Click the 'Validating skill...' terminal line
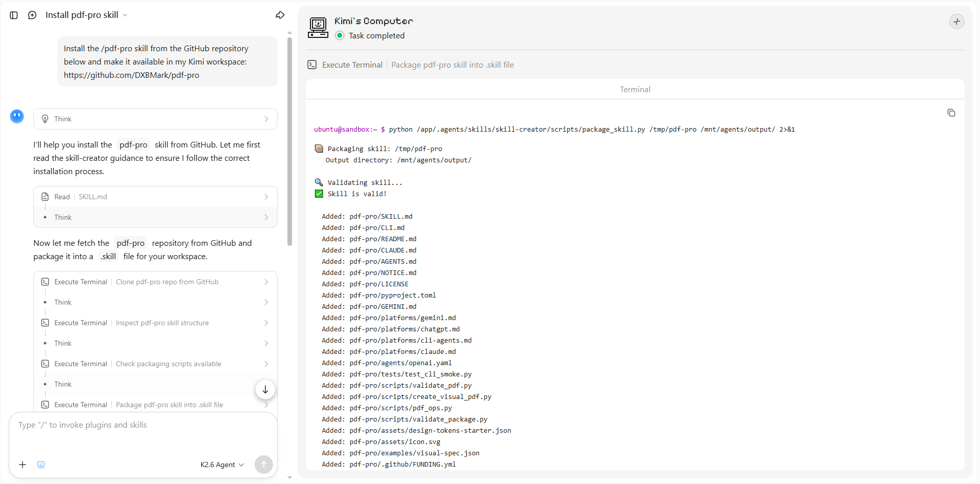Viewport: 980px width, 484px height. pyautogui.click(x=359, y=182)
